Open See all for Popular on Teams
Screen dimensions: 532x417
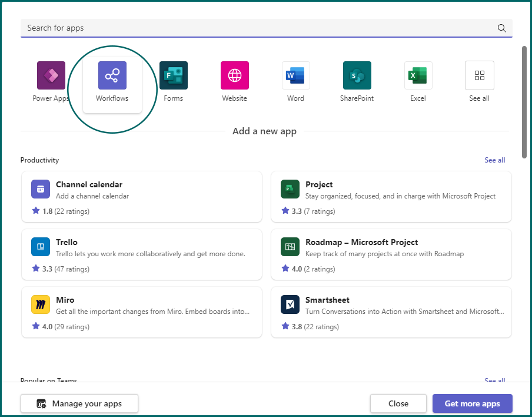pos(495,380)
